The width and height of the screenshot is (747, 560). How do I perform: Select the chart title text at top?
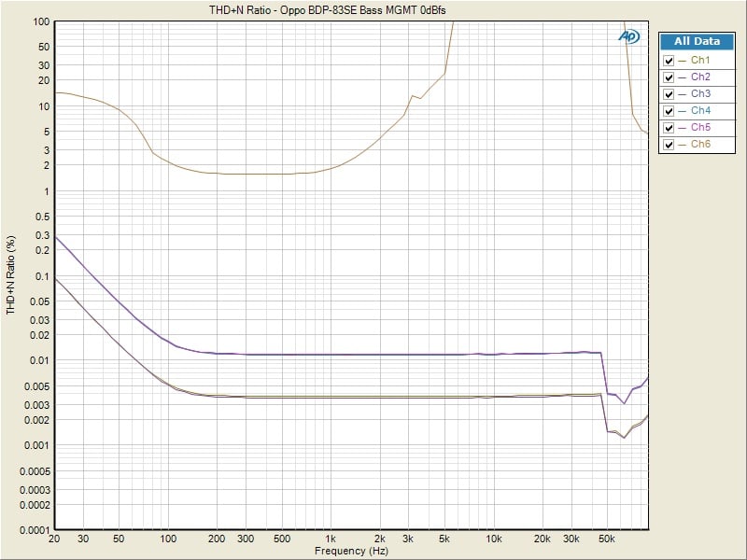point(333,9)
